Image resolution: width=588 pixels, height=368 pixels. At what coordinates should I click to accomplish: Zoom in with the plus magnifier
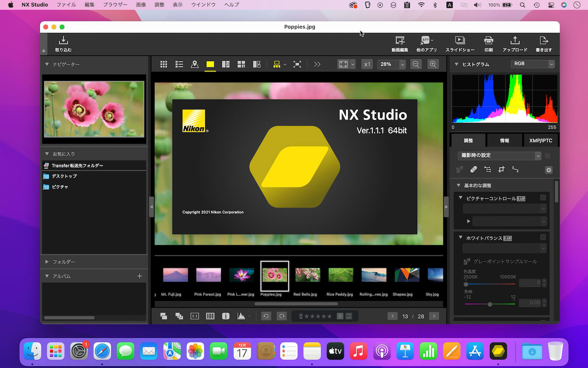(433, 64)
